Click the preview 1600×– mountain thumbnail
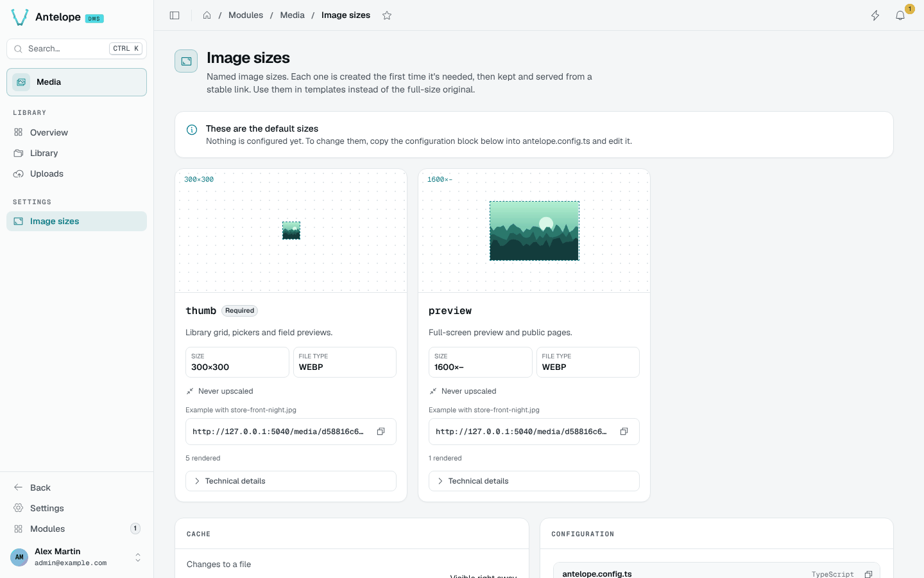924x578 pixels. point(535,231)
